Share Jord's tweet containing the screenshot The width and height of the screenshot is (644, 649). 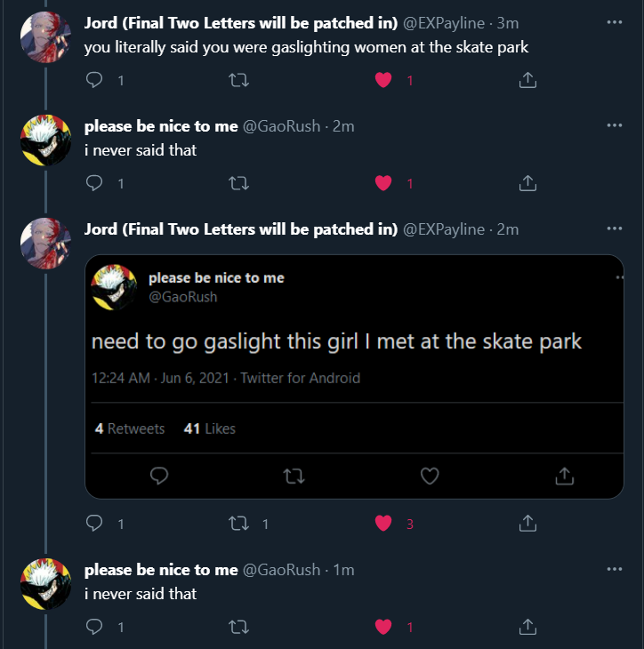(x=527, y=524)
